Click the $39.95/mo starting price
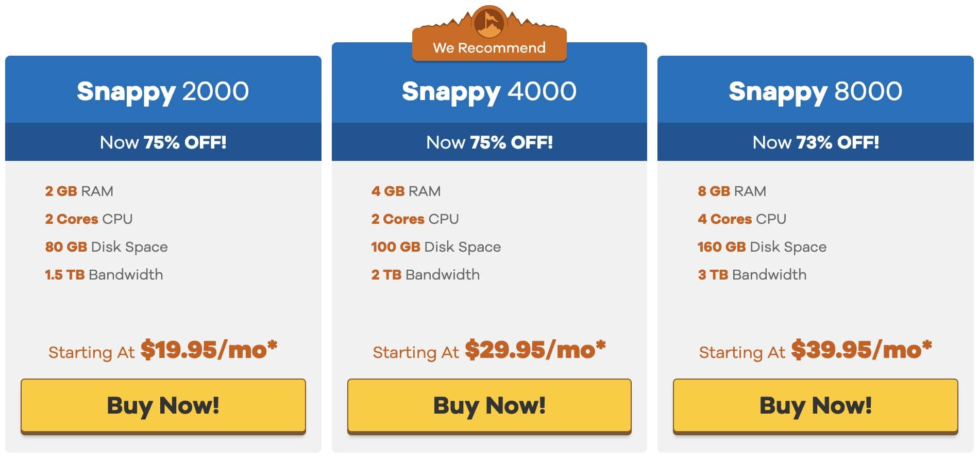Image resolution: width=980 pixels, height=459 pixels. [x=861, y=350]
